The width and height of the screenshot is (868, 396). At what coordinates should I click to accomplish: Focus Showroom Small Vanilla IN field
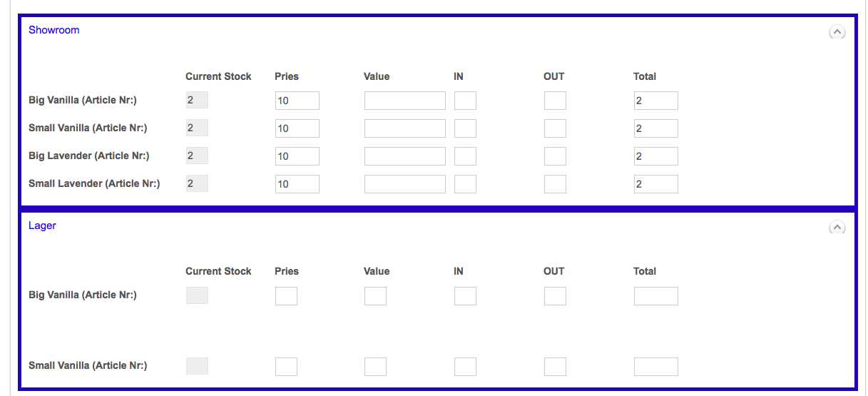[x=465, y=128]
